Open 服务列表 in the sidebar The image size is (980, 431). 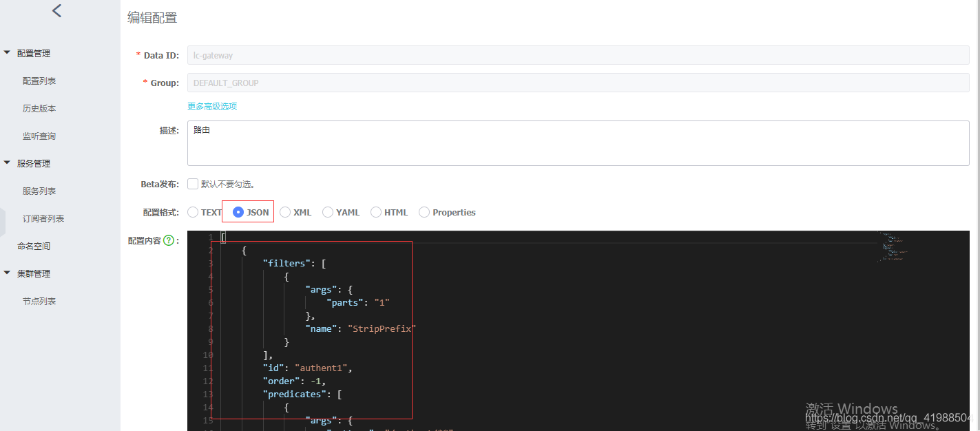(x=39, y=191)
